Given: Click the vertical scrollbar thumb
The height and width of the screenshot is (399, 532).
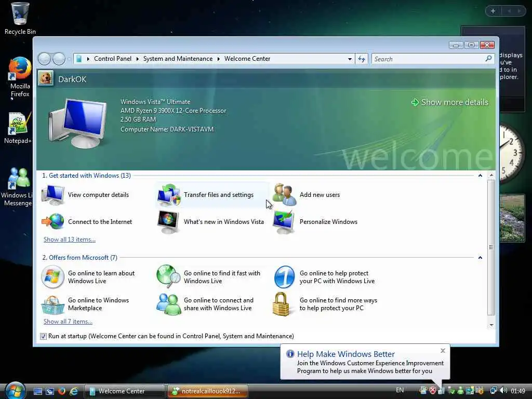Looking at the screenshot, I should pyautogui.click(x=491, y=248).
